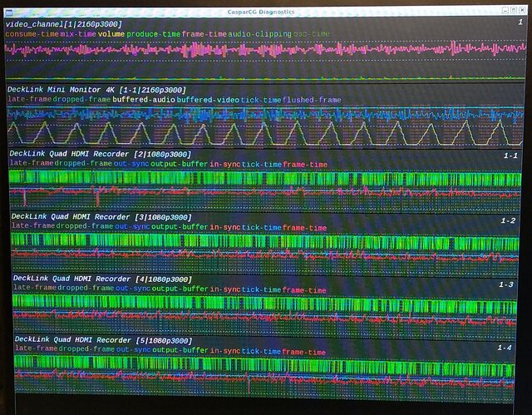The image size is (532, 415).
Task: Click tick-time legend of Recorder [2]
Action: (x=262, y=165)
